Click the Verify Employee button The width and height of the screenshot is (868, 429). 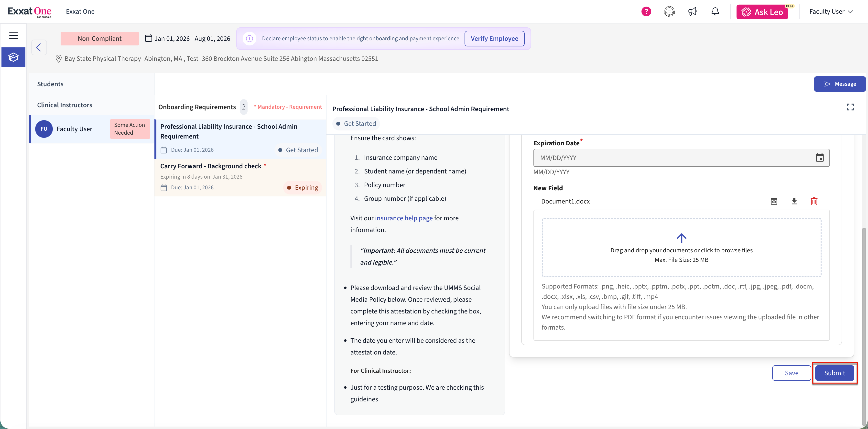point(494,38)
